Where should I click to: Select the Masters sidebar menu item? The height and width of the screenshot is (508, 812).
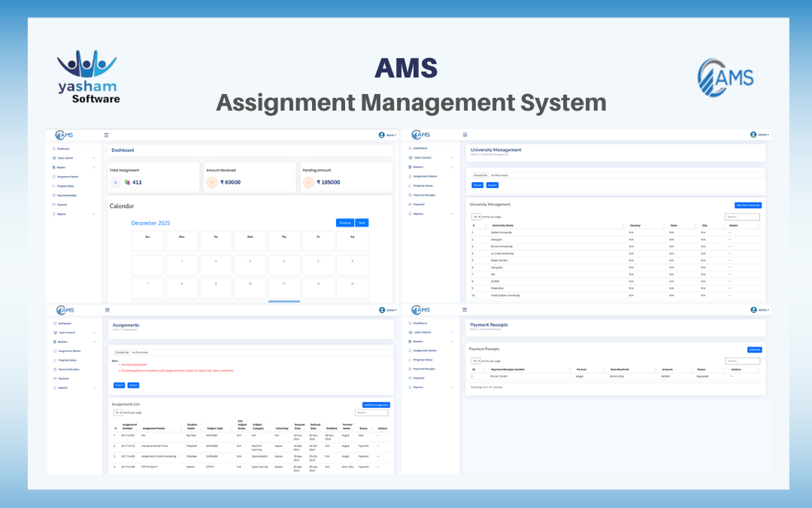click(63, 167)
